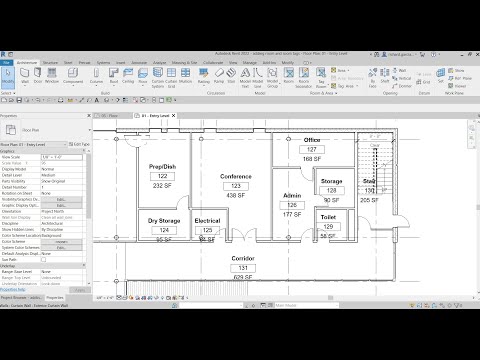The width and height of the screenshot is (480, 360).
Task: Click the Apply button in Properties
Action: point(80,290)
